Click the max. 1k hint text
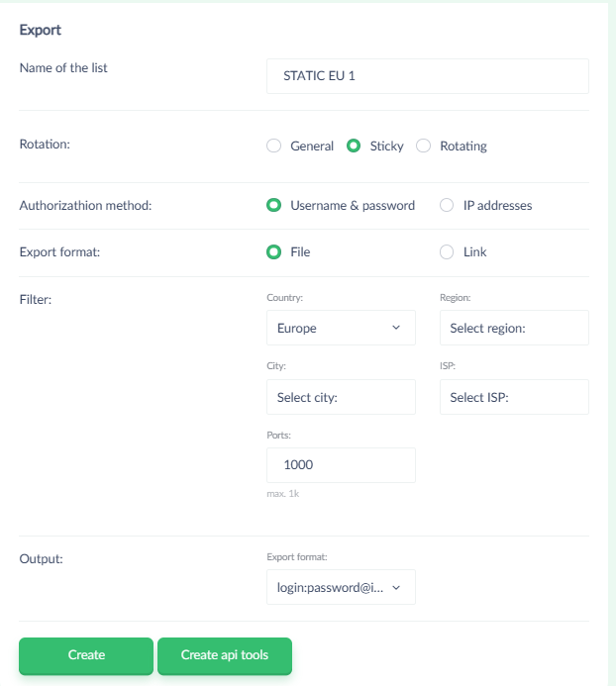 283,493
